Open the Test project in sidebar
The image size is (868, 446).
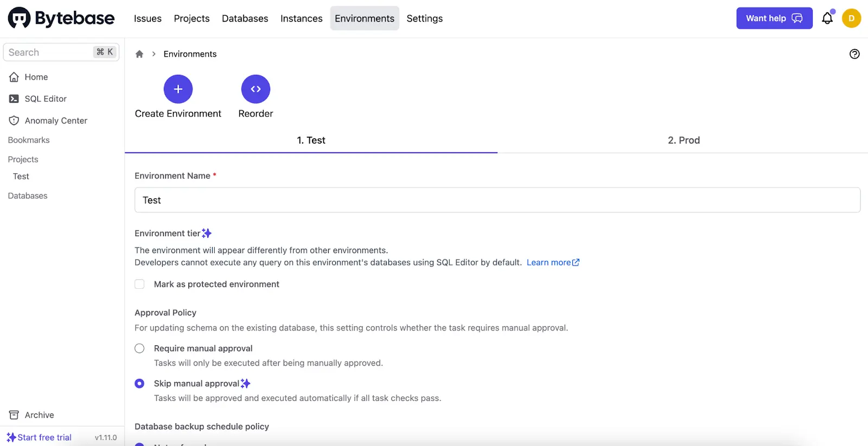pyautogui.click(x=21, y=176)
